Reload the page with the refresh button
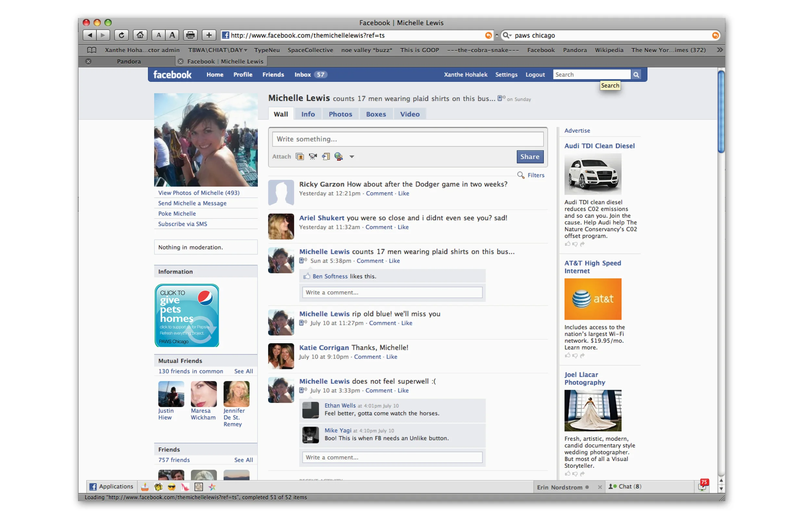The height and width of the screenshot is (526, 812). [121, 35]
